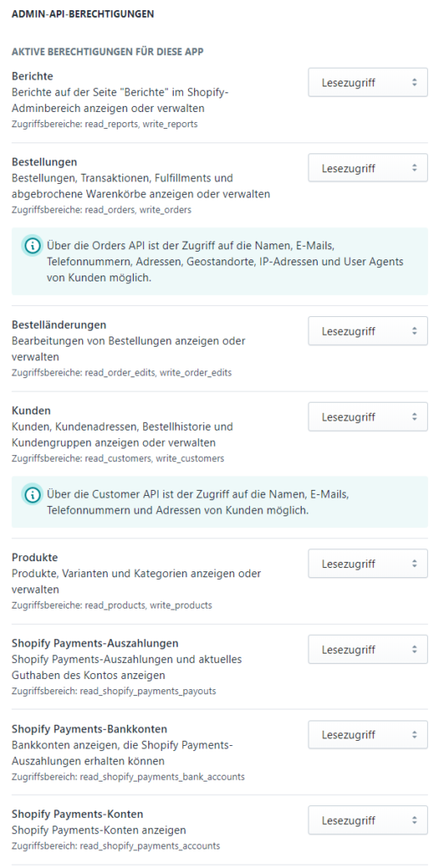Click the Bestellungen permission title
444x868 pixels.
44,162
